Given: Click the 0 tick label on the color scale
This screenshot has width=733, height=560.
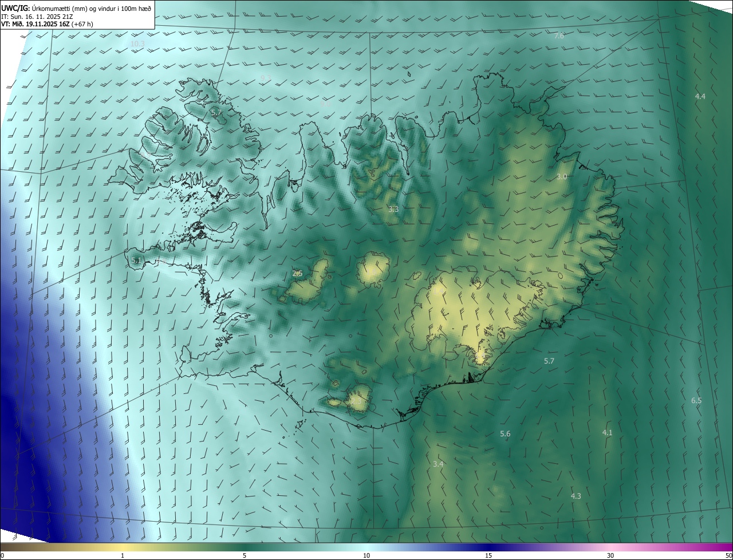Looking at the screenshot, I should point(2,556).
